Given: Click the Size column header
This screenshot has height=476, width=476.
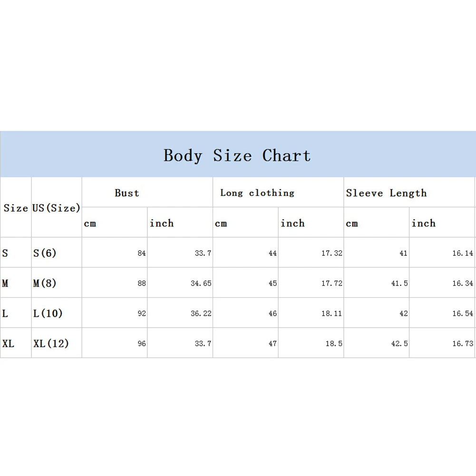Looking at the screenshot, I should (16, 208).
